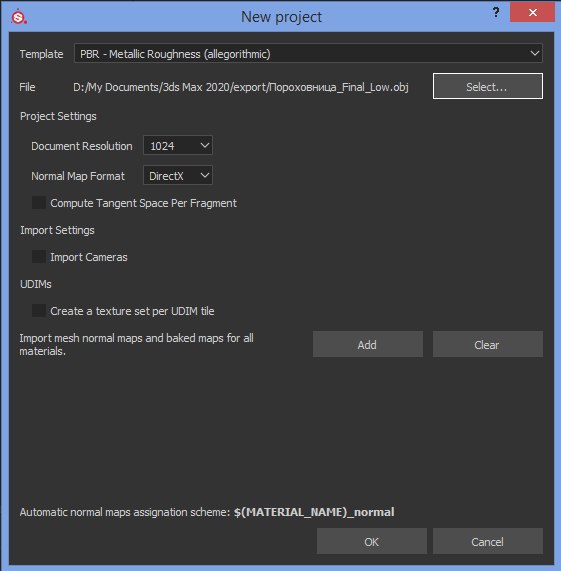Open Document Resolution 1024 dropdown
The image size is (561, 571).
(178, 146)
